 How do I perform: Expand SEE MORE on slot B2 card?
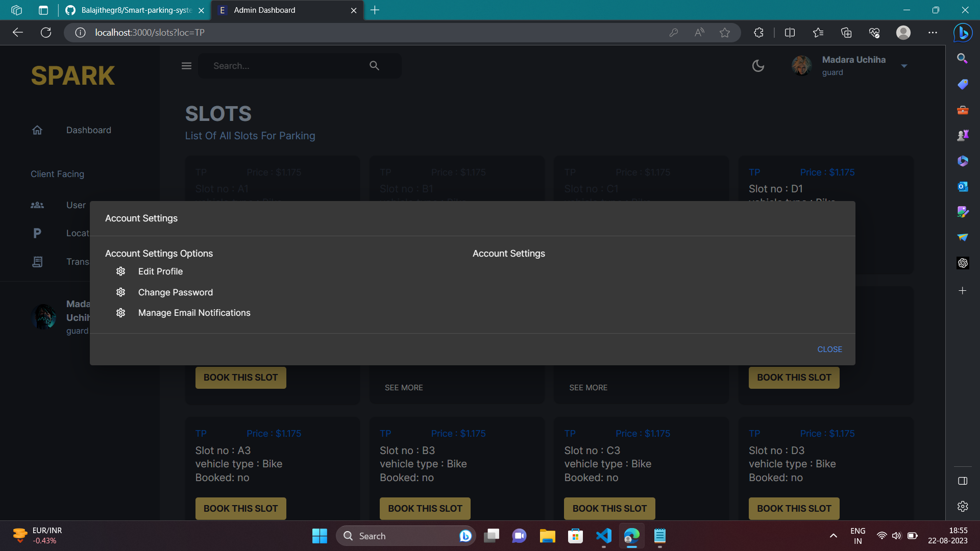pos(403,387)
